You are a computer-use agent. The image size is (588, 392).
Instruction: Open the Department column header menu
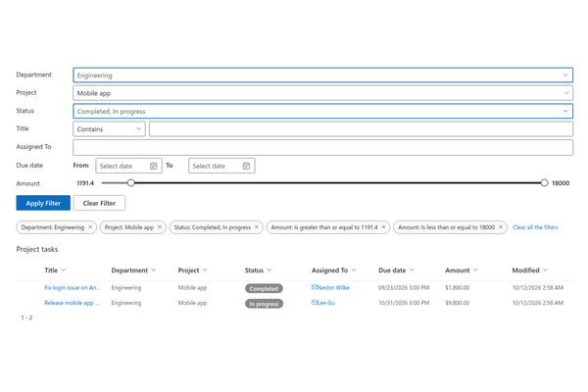(133, 270)
